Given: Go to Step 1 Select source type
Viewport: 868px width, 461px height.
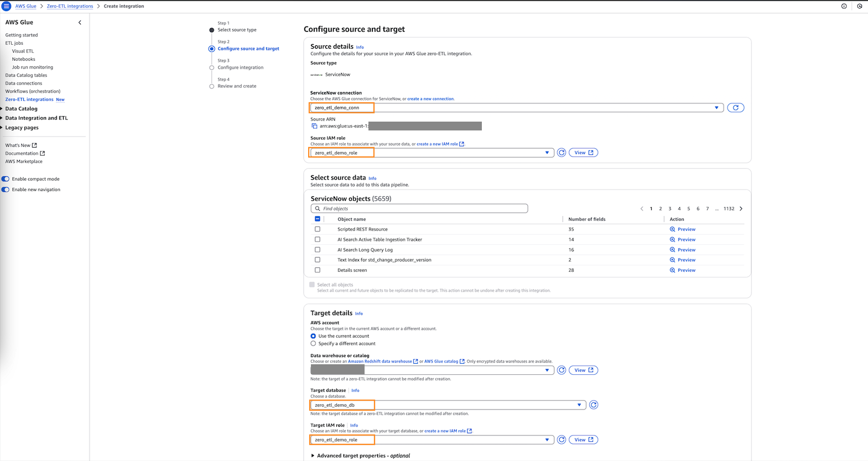Looking at the screenshot, I should [237, 30].
